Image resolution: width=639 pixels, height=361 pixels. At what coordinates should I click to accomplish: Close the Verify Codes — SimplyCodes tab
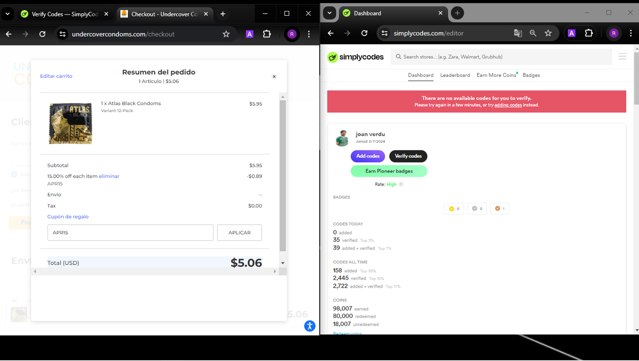point(106,14)
